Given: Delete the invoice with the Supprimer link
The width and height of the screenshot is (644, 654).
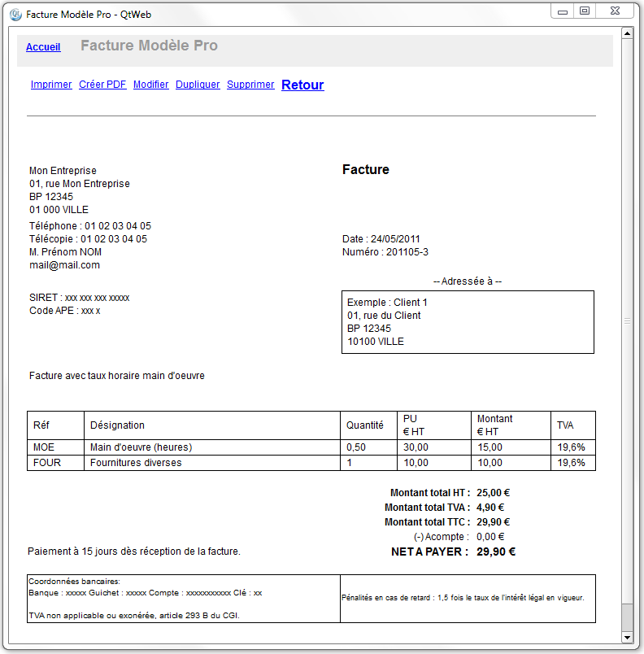Looking at the screenshot, I should coord(250,85).
